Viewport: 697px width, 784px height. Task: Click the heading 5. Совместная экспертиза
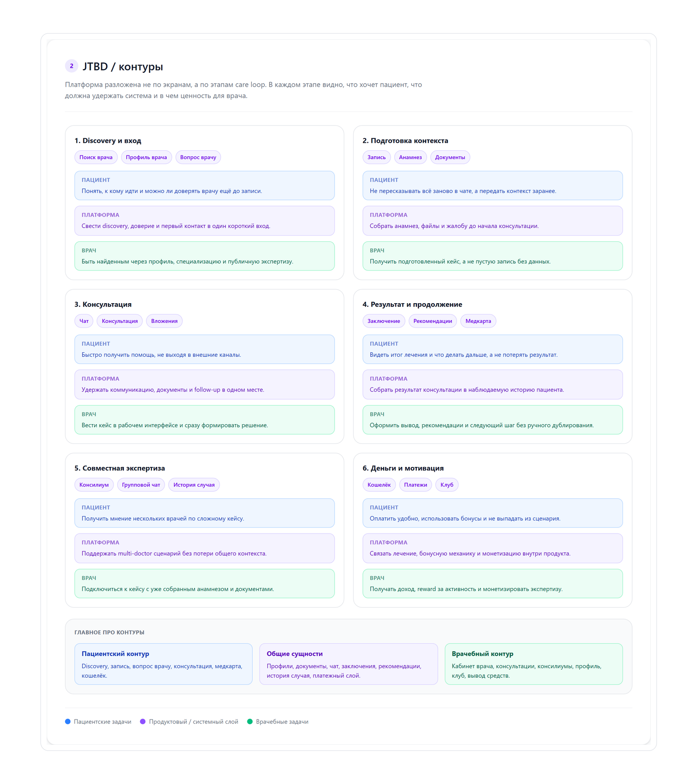point(119,468)
